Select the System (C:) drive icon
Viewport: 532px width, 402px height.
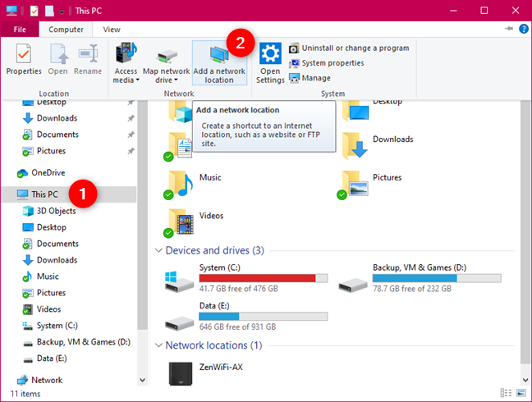[179, 281]
